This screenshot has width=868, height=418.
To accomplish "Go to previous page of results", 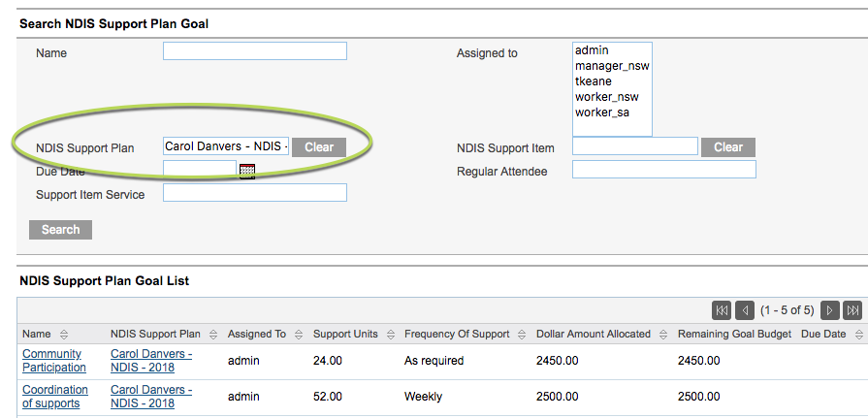I will (x=745, y=310).
